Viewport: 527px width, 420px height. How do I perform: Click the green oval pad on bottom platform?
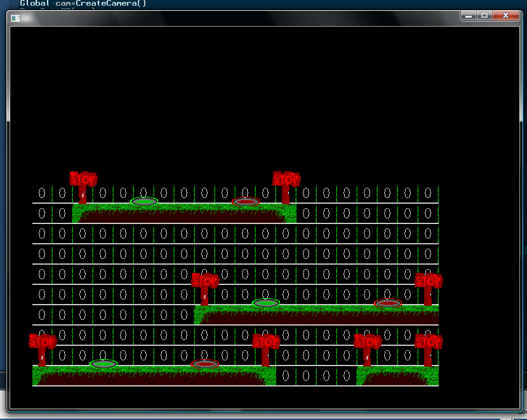pyautogui.click(x=103, y=364)
